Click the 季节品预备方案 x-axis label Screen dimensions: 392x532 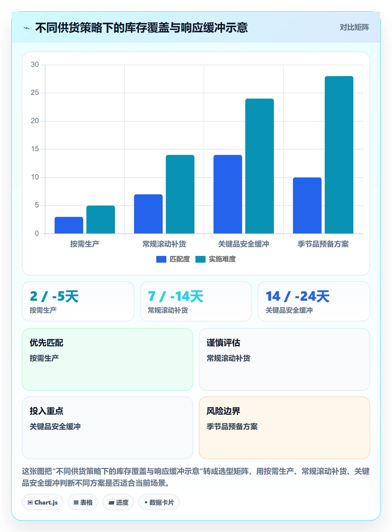(x=323, y=244)
